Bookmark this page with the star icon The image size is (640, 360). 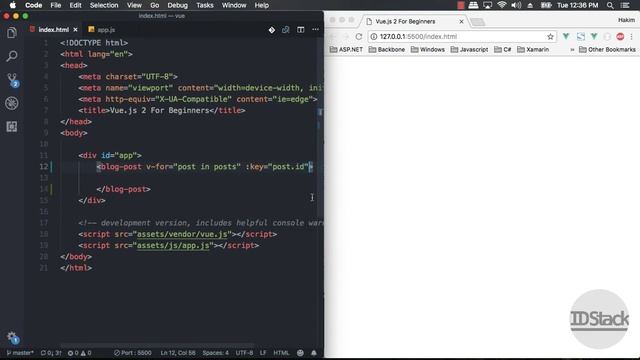550,36
